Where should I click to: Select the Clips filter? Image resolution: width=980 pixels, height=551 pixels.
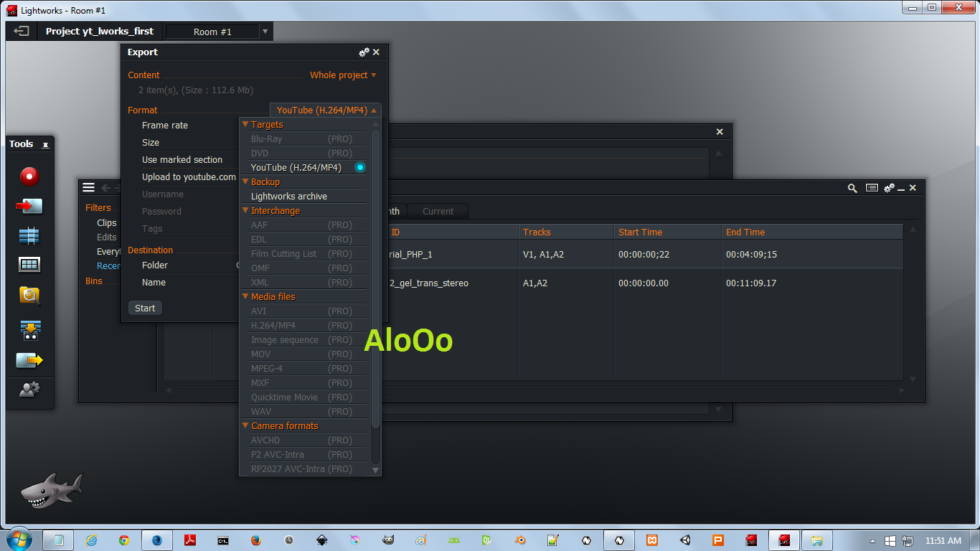[x=107, y=222]
